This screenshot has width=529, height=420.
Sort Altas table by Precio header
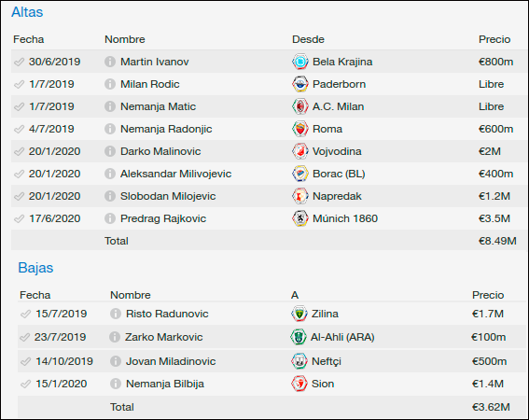pos(494,39)
